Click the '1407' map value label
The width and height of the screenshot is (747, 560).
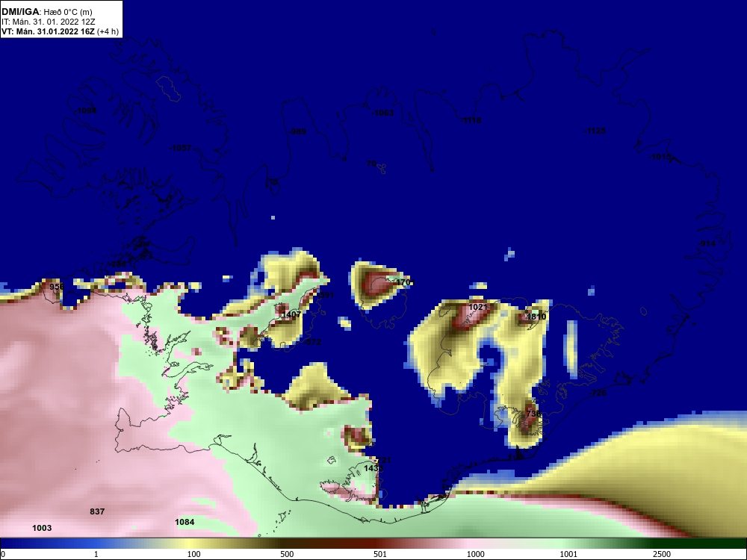(x=291, y=314)
